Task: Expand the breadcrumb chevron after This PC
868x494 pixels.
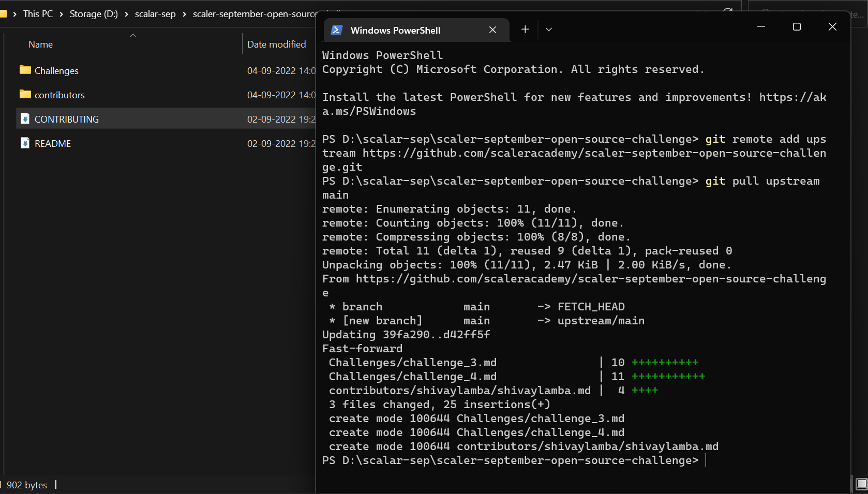Action: 62,13
